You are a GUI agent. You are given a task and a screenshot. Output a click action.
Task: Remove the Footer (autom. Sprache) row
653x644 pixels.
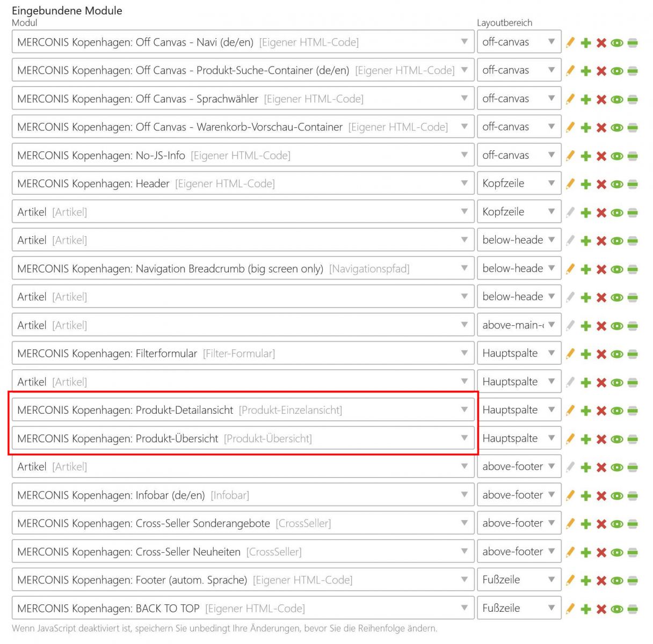[x=601, y=581]
